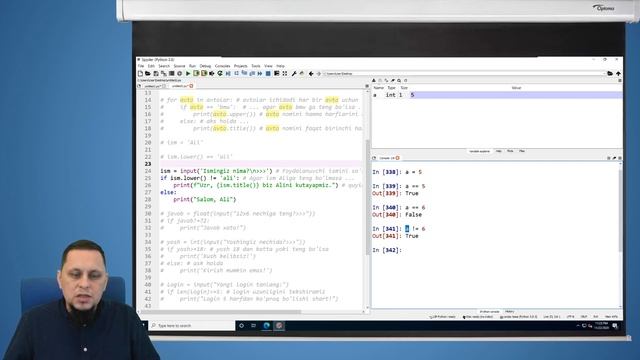The image size is (640, 360).
Task: Click the working directory path field
Action: 464,73
